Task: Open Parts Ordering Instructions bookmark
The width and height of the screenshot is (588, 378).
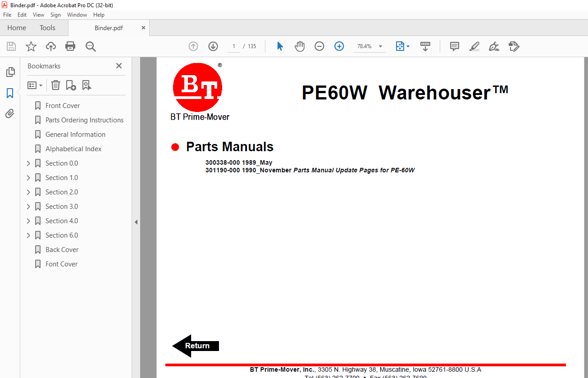Action: pos(84,120)
